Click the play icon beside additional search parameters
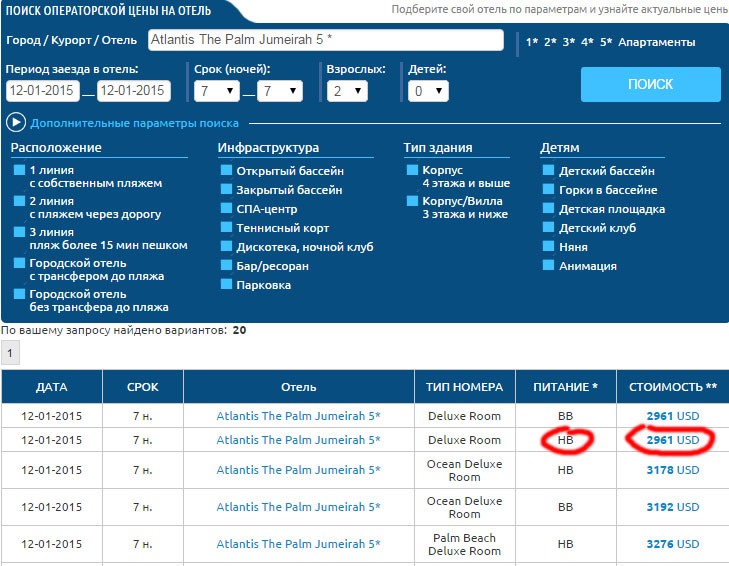729x566 pixels. click(16, 123)
